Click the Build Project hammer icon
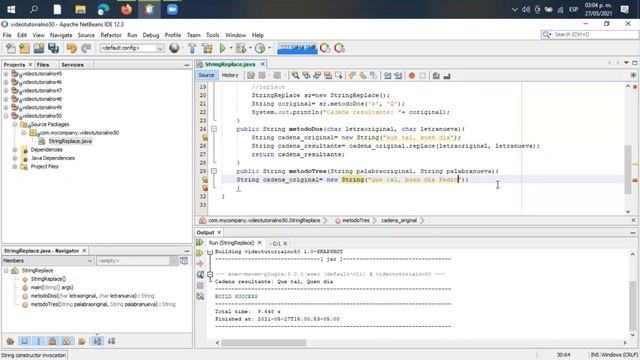Image resolution: width=640 pixels, height=360 pixels. click(192, 48)
